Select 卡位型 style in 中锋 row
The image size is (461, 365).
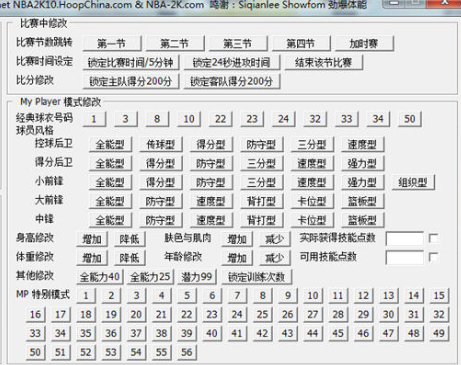[x=312, y=220]
